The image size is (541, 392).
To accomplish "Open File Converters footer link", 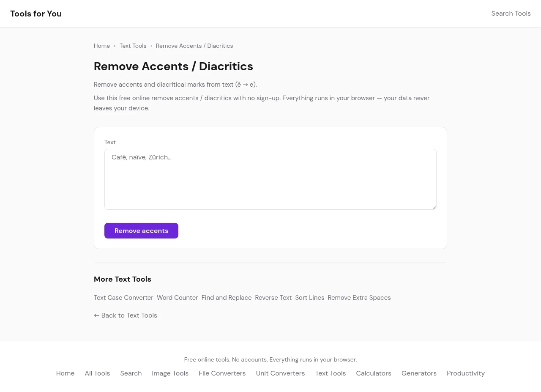I will pos(222,373).
